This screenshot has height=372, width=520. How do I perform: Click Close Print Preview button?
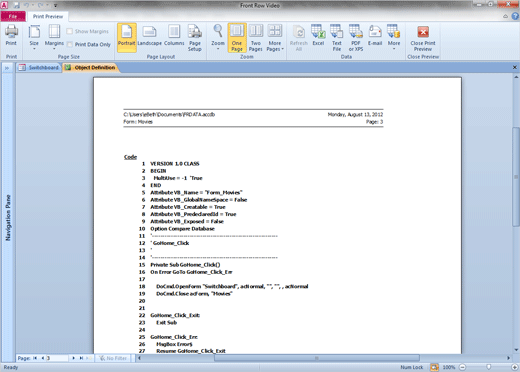tap(423, 38)
